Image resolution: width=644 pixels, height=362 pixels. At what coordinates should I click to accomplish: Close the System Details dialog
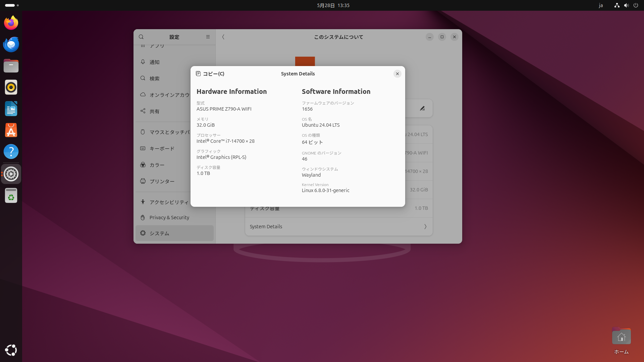[x=397, y=74]
